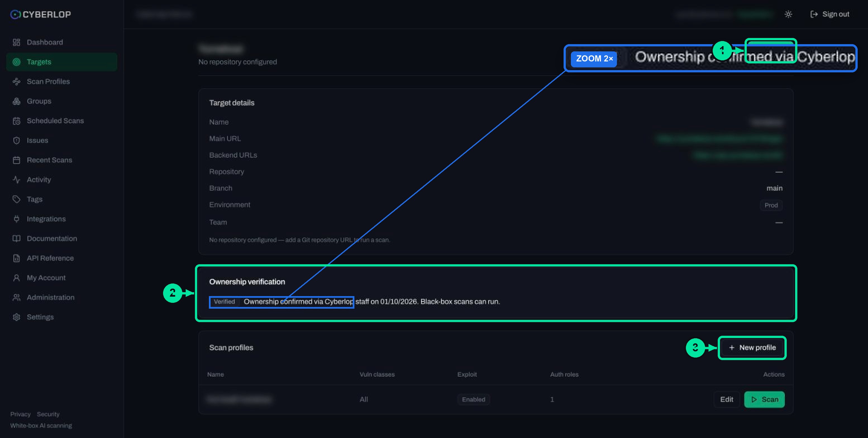Create a New profile
Screen dimensions: 868x438
[752, 348]
